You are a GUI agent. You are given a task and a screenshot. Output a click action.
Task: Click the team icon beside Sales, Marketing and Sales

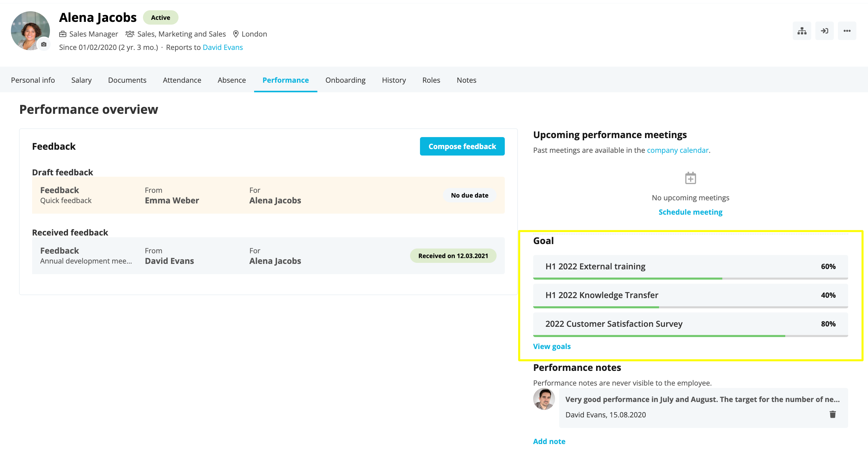tap(130, 34)
